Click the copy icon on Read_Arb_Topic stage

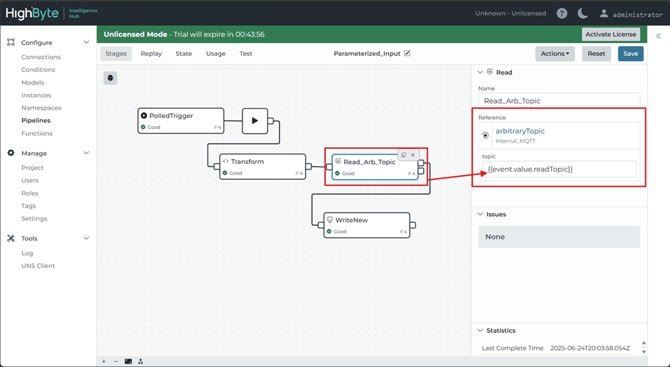pyautogui.click(x=404, y=155)
